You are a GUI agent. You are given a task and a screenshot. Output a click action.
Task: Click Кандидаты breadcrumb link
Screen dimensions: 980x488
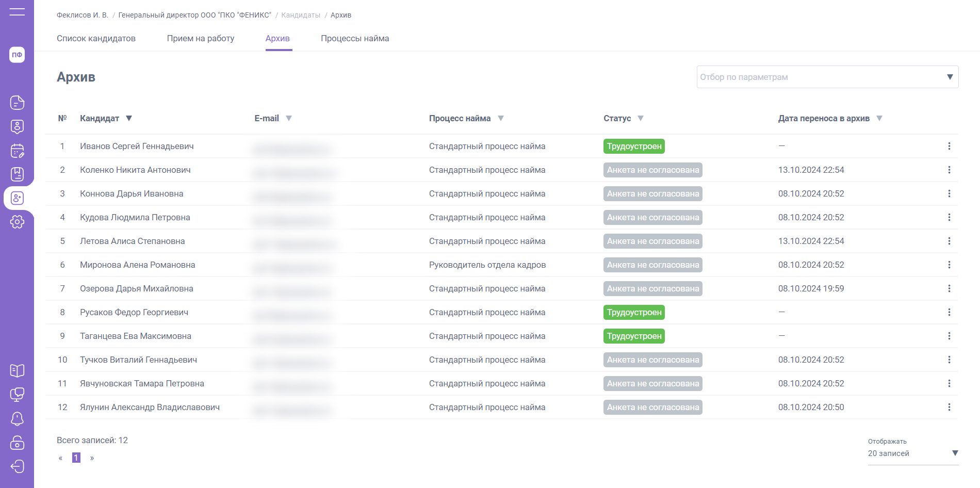tap(301, 15)
